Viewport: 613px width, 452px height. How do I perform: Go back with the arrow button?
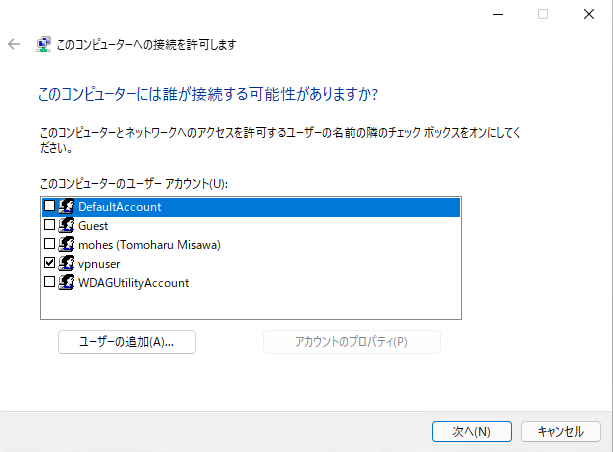coord(14,44)
